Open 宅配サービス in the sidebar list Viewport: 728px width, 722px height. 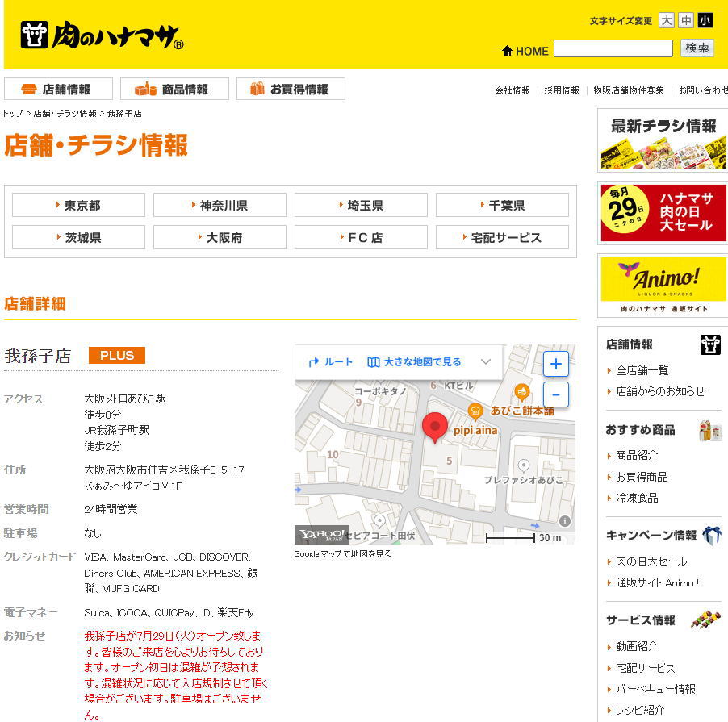[x=646, y=668]
